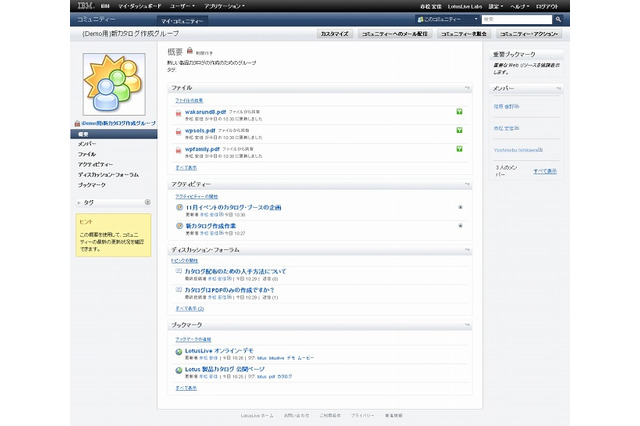This screenshot has width=640, height=426.
Task: Open Lotus 製品カタログ 公開ページ bookmark link
Action: tap(224, 369)
